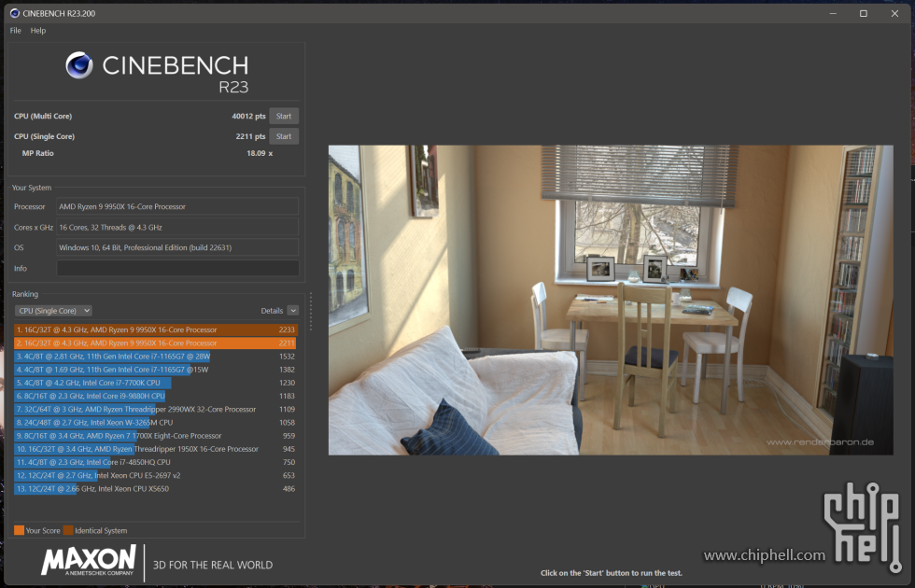Select the Ryzen 7 1700X ranking row

[156, 436]
